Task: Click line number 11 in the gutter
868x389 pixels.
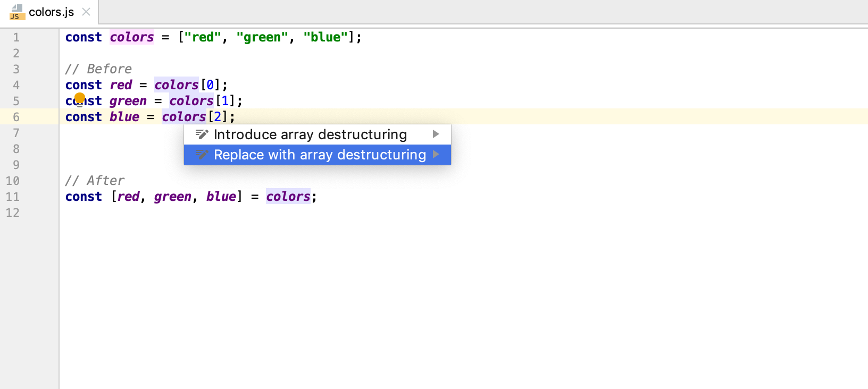Action: click(12, 197)
